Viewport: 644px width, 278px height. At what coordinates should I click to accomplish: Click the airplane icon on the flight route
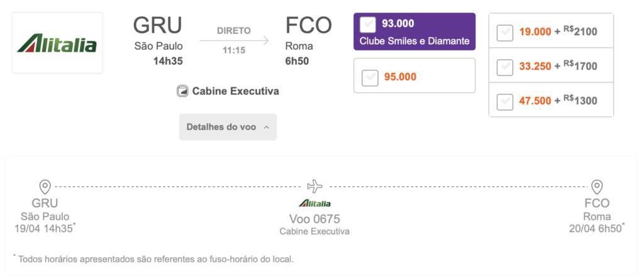click(315, 186)
